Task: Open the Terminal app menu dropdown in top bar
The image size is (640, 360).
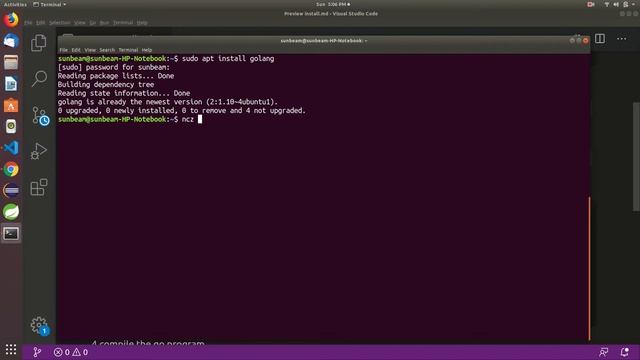Action: pos(49,4)
